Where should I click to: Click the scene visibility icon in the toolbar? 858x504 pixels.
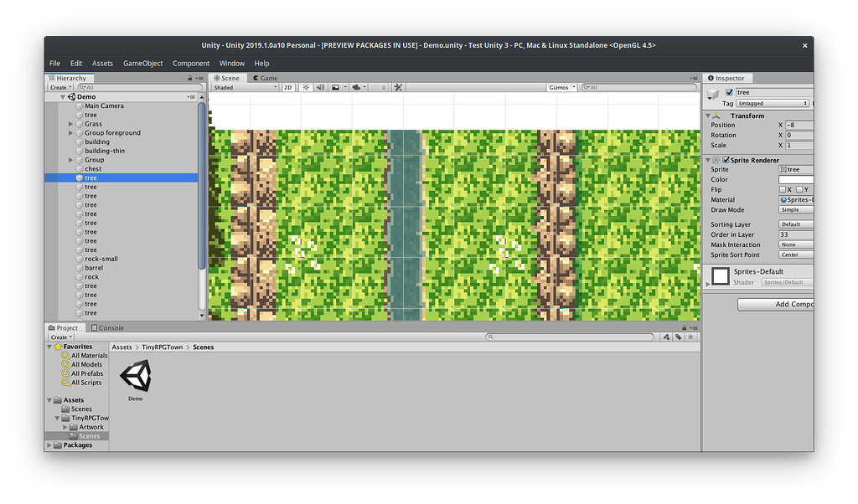pyautogui.click(x=377, y=87)
